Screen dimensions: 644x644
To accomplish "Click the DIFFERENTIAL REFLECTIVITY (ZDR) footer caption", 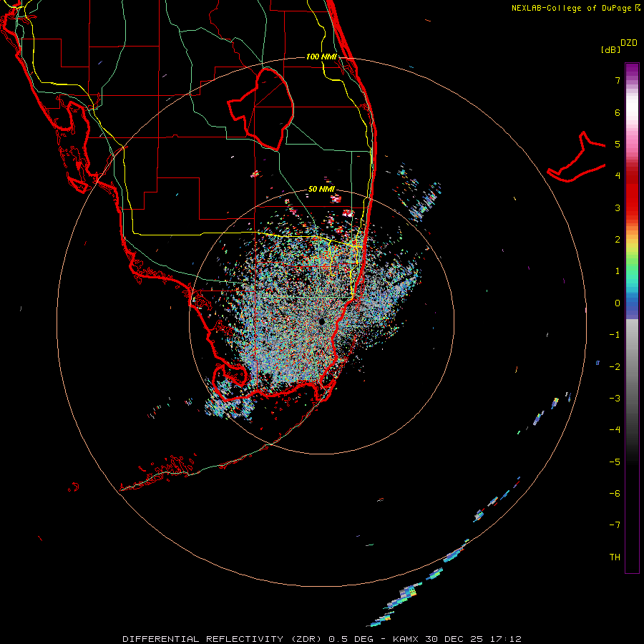I will pyautogui.click(x=321, y=639).
